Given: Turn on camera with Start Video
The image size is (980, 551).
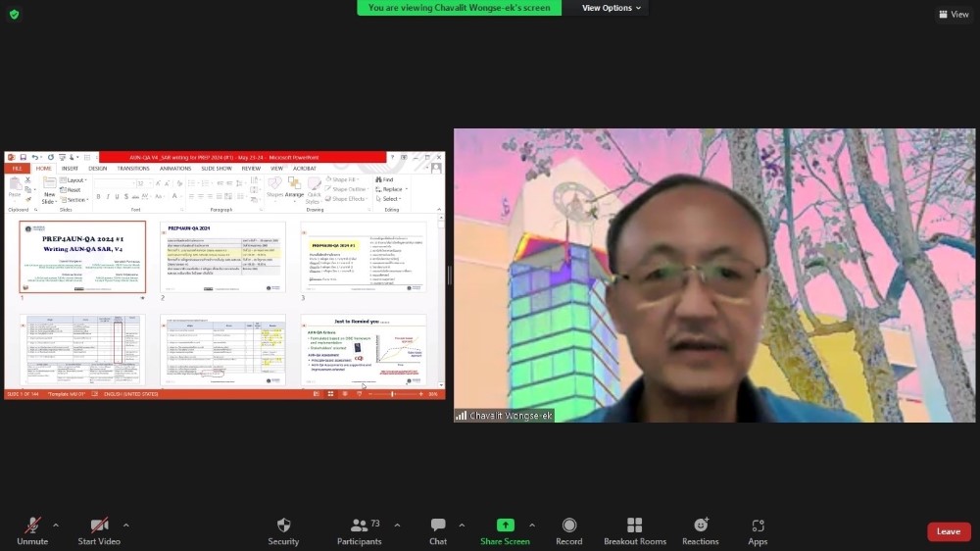Looking at the screenshot, I should pyautogui.click(x=99, y=526).
